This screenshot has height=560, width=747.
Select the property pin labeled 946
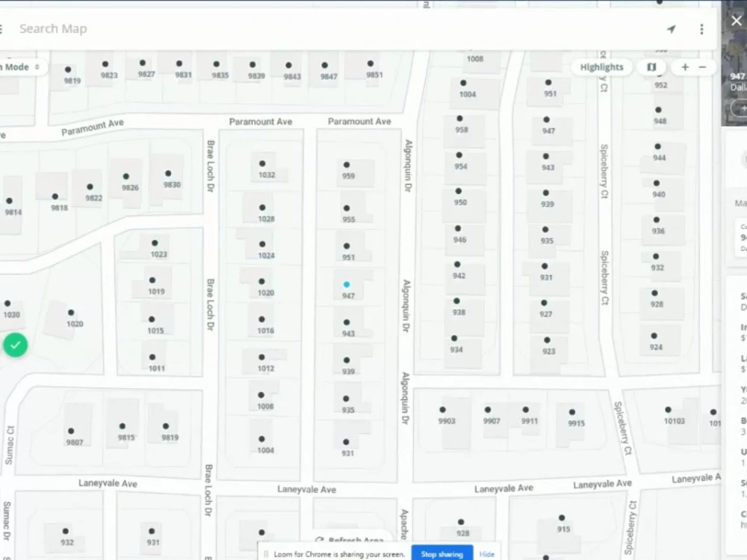[458, 228]
